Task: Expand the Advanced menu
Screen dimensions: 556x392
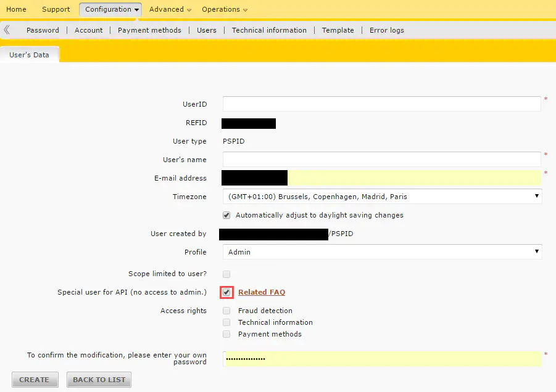Action: coord(170,9)
